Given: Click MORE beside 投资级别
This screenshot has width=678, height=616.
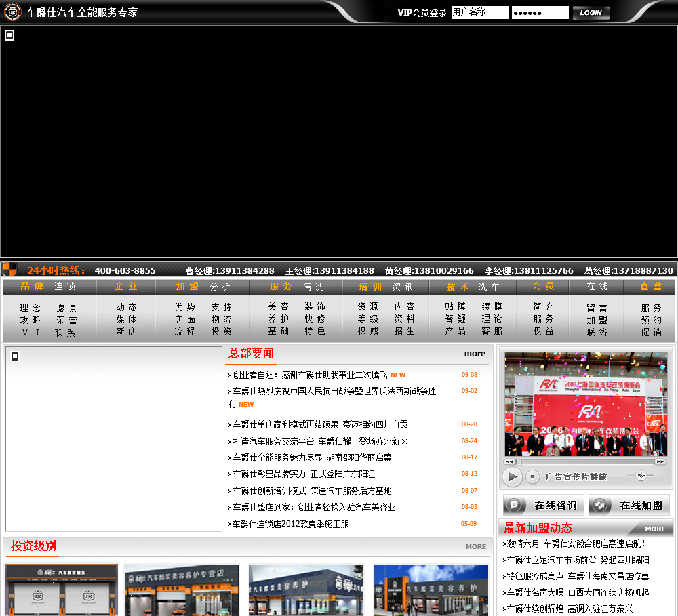Looking at the screenshot, I should coord(476,546).
